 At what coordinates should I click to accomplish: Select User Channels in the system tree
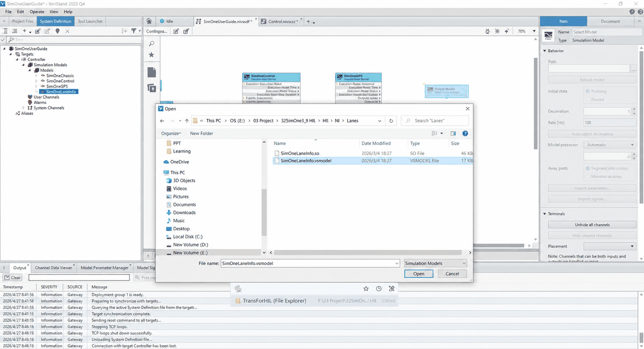[46, 97]
